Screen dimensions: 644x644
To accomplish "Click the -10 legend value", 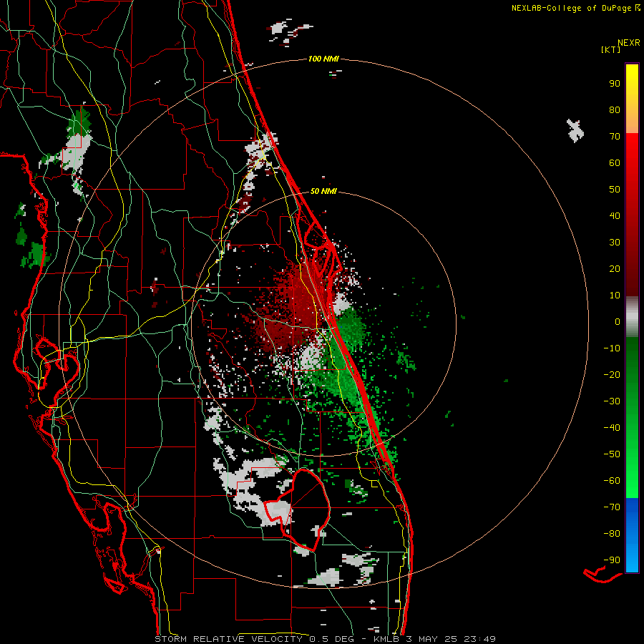I will [612, 348].
